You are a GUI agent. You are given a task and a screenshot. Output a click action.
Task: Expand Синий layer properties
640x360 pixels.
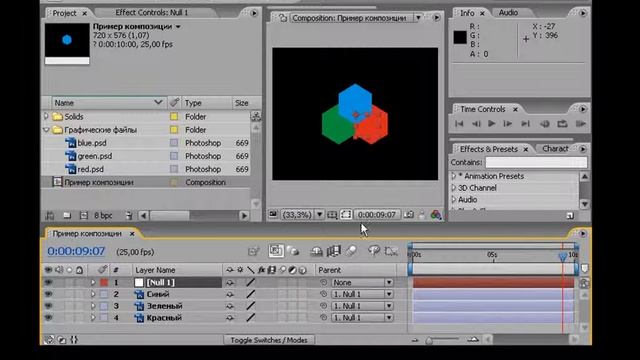click(93, 294)
